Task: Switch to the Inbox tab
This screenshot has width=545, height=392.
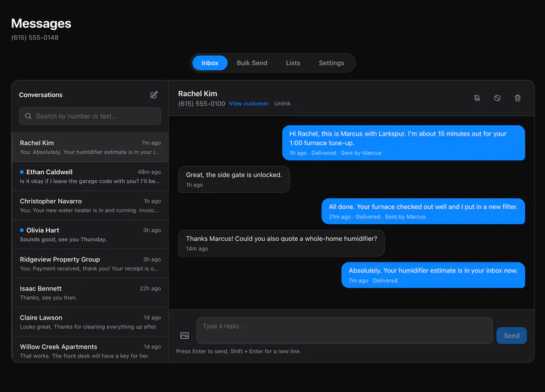Action: (210, 63)
